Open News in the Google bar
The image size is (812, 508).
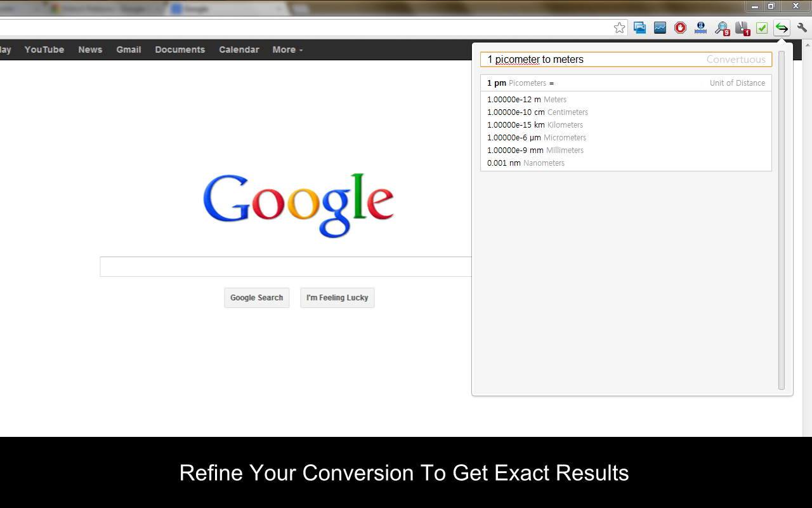pos(90,50)
